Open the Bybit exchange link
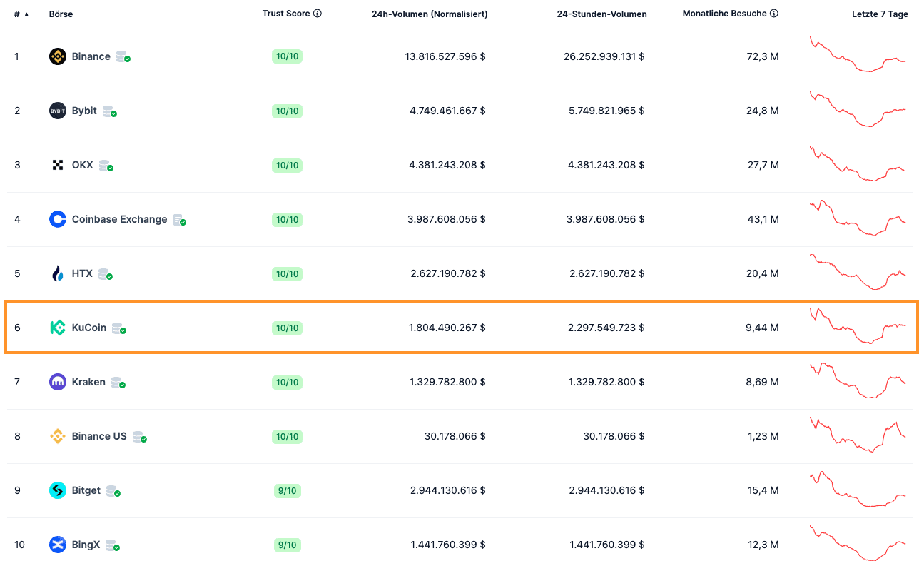This screenshot has height=566, width=924. [84, 111]
